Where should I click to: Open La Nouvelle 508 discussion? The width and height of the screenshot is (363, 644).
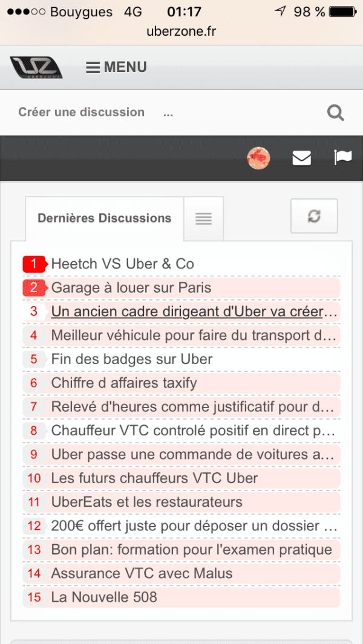pyautogui.click(x=104, y=597)
